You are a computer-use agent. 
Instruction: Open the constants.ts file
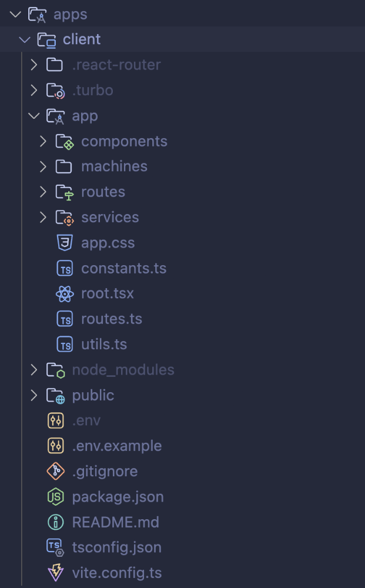[123, 269]
